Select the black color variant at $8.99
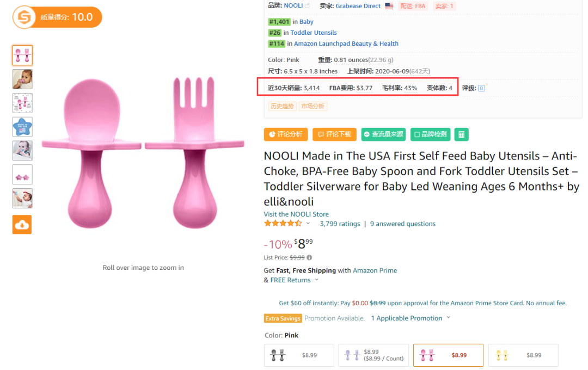The width and height of the screenshot is (588, 370). click(299, 355)
